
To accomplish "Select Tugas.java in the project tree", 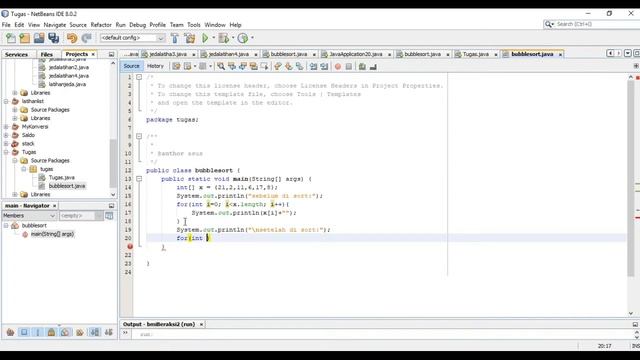I will pos(62,178).
